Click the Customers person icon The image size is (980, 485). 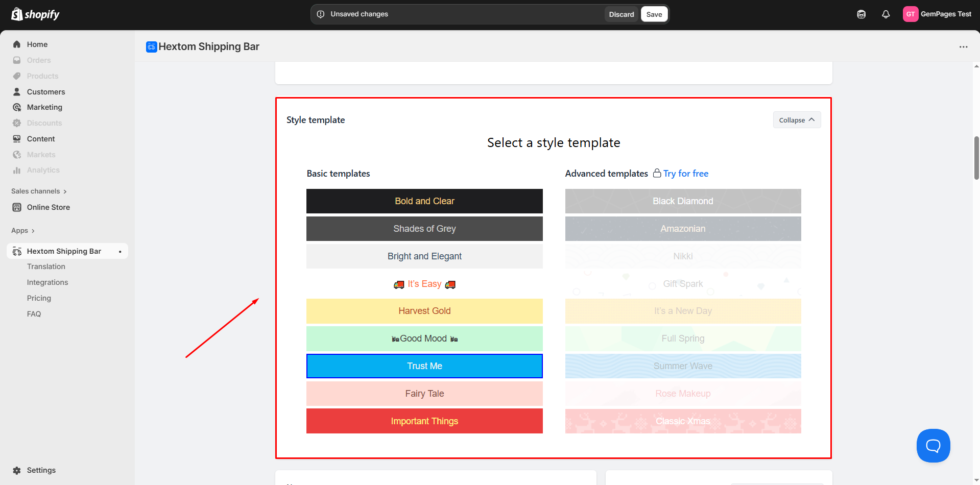pyautogui.click(x=17, y=92)
